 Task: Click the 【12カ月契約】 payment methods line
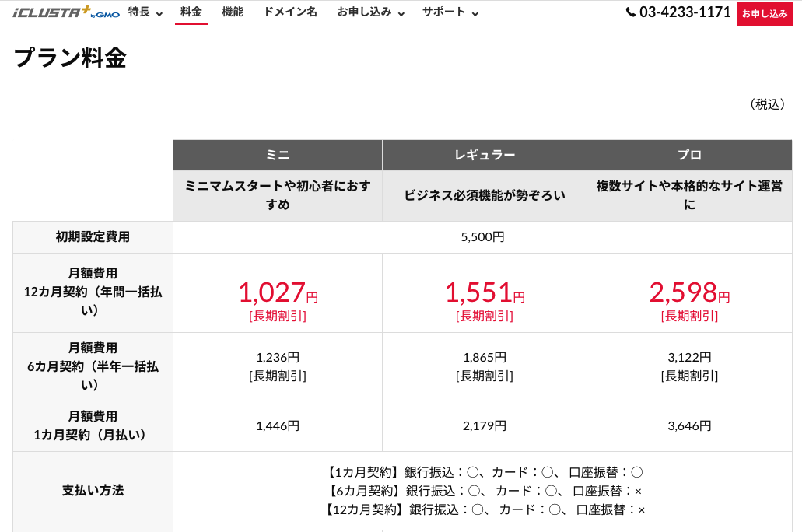point(485,509)
